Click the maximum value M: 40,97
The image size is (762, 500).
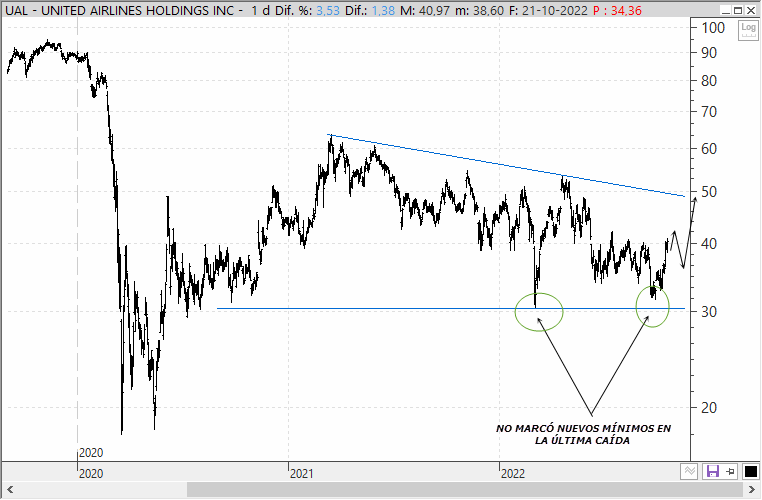point(425,10)
